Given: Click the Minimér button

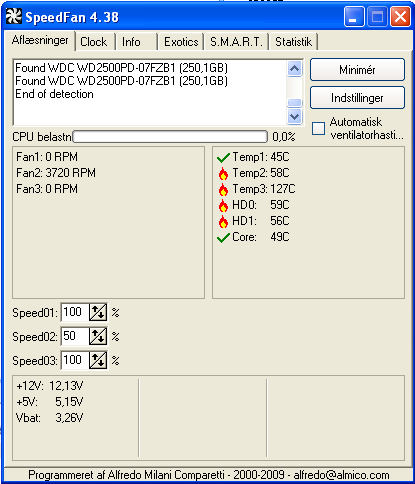Looking at the screenshot, I should 357,70.
